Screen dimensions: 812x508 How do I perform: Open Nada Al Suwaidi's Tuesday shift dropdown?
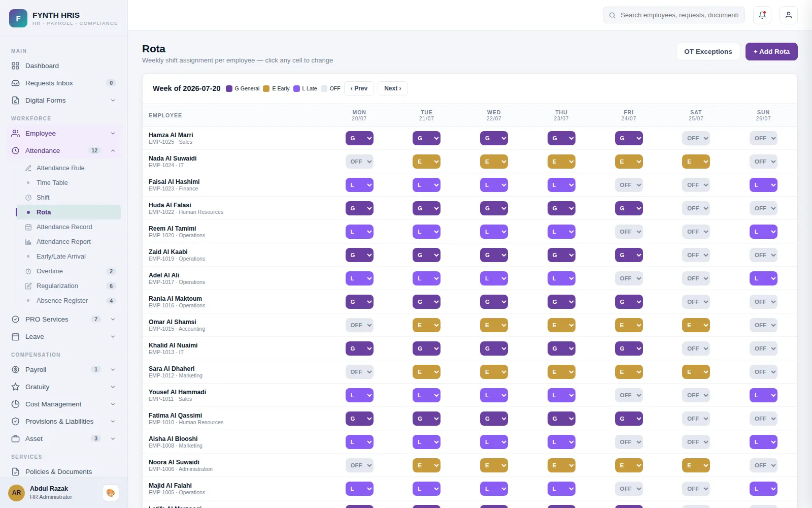click(426, 162)
